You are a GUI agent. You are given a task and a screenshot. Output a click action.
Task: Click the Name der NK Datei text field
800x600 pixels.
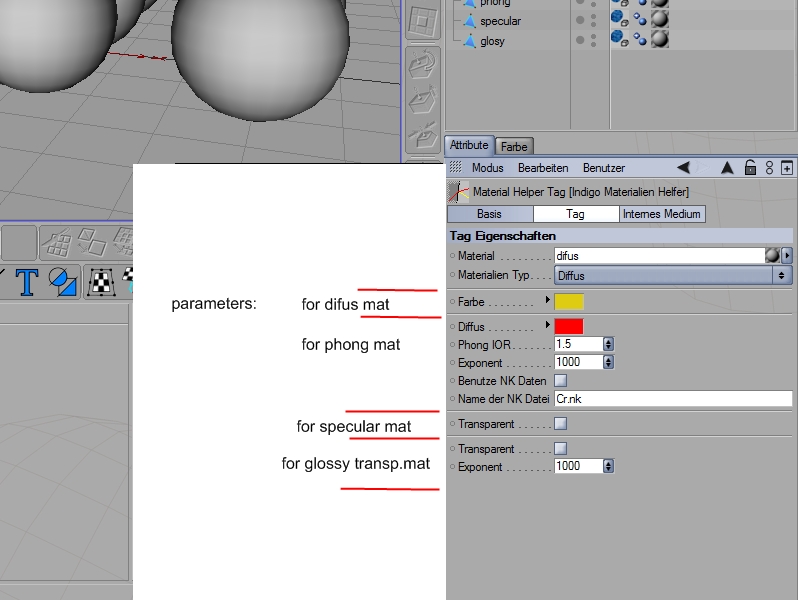[x=673, y=399]
